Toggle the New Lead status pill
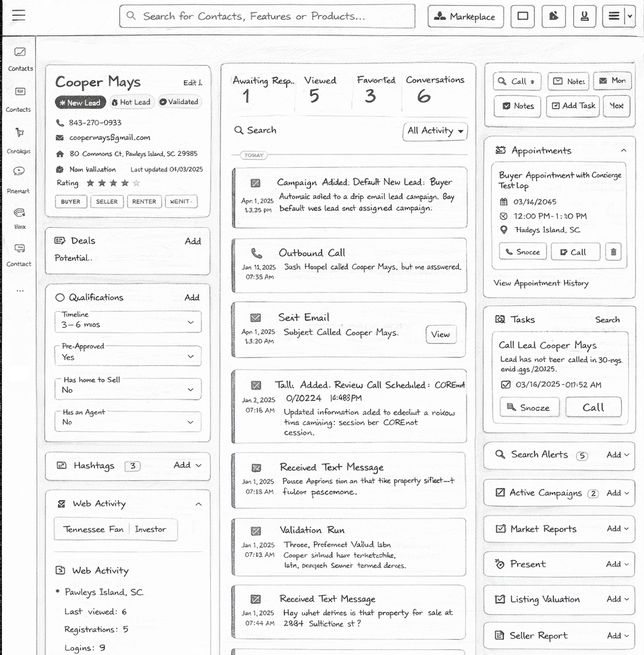This screenshot has height=655, width=644. pyautogui.click(x=80, y=102)
